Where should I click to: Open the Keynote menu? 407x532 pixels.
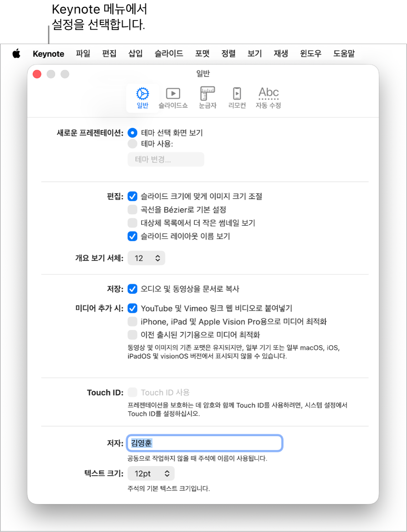coord(48,54)
